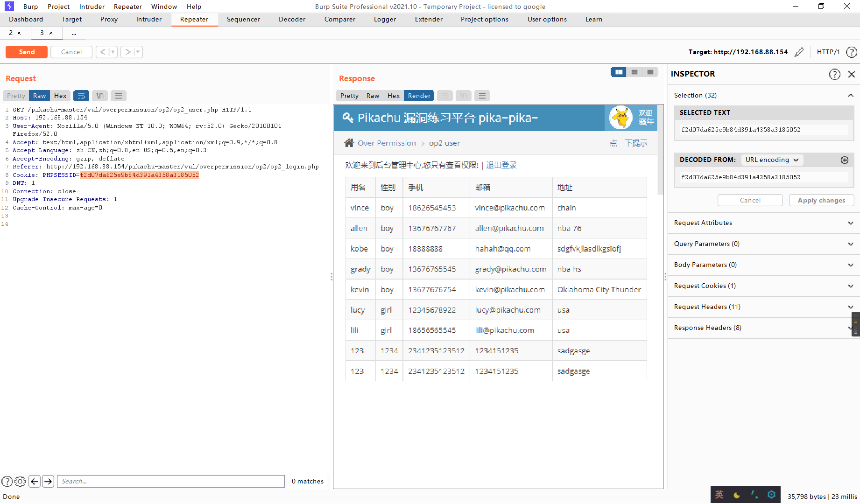Click the hexagon icon in system tray
Image resolution: width=860 pixels, height=504 pixels.
pyautogui.click(x=771, y=495)
